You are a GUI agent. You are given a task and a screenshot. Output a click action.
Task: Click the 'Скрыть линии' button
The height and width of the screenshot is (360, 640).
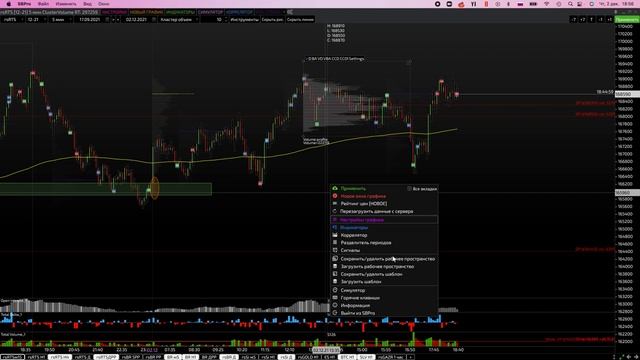(x=300, y=20)
